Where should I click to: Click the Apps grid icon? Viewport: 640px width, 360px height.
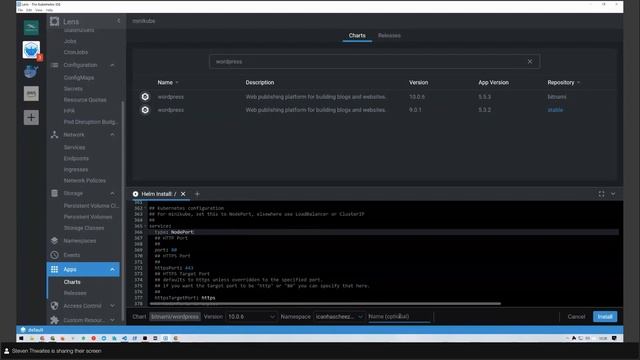point(54,269)
